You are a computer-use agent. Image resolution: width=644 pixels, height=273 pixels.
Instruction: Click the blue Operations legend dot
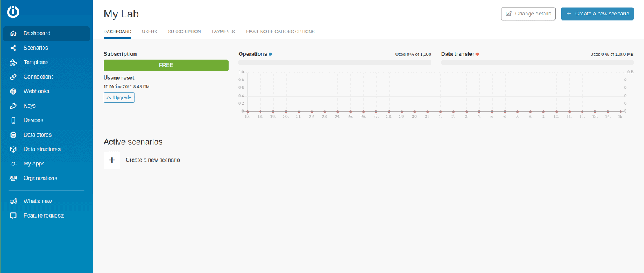270,54
